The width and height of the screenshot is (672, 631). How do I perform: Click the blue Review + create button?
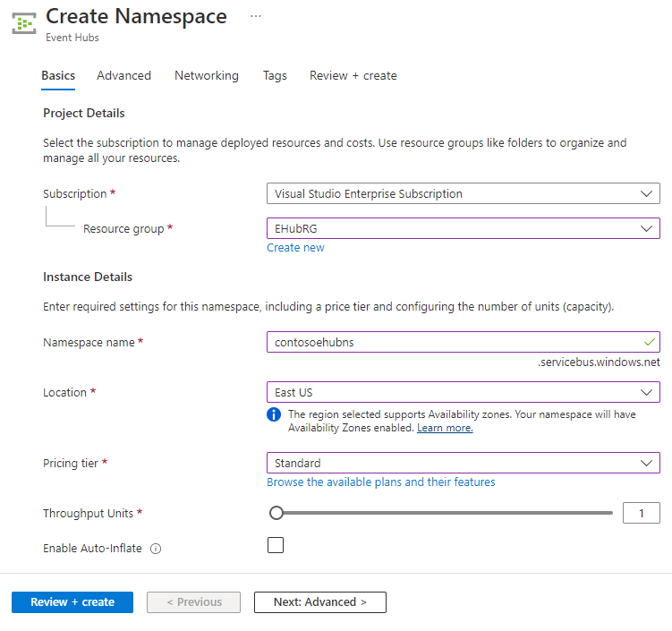click(x=72, y=602)
